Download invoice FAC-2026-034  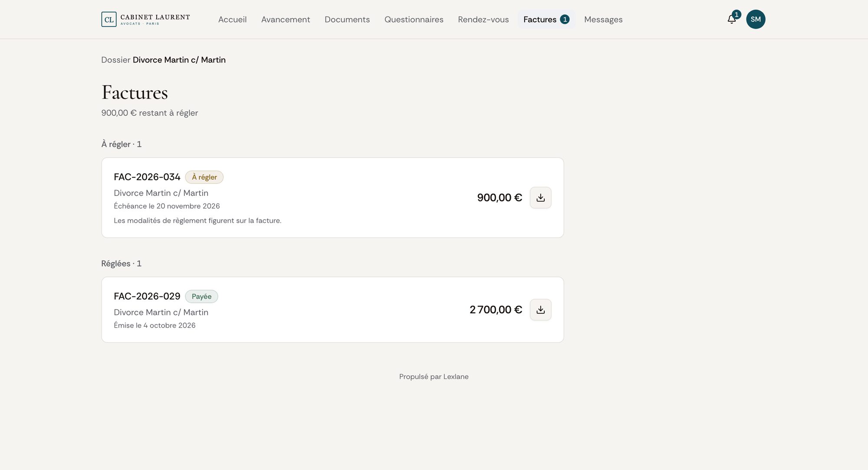pyautogui.click(x=540, y=197)
